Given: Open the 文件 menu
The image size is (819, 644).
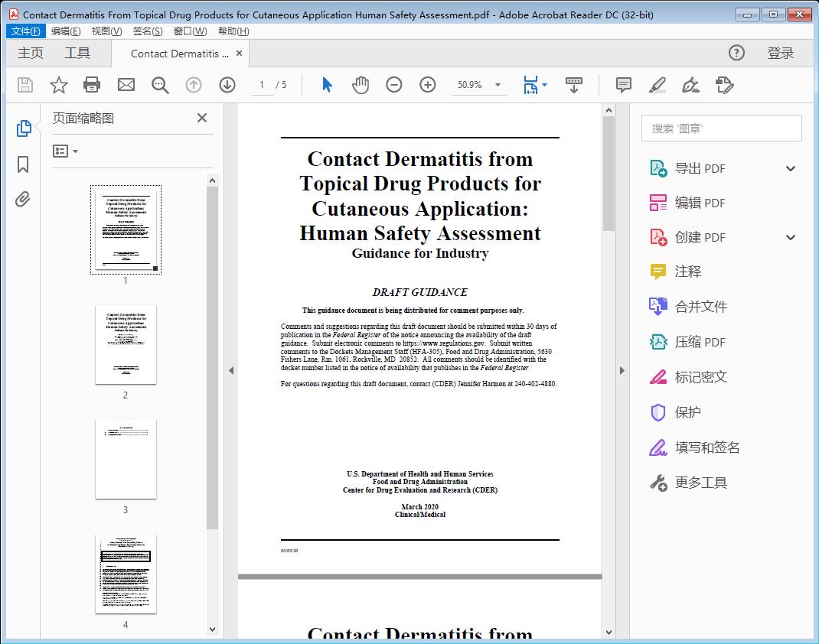Looking at the screenshot, I should pyautogui.click(x=25, y=31).
